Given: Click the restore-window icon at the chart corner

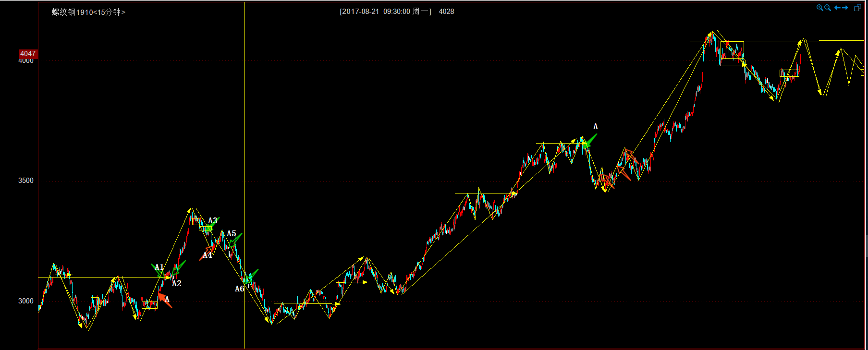Looking at the screenshot, I should [x=857, y=8].
